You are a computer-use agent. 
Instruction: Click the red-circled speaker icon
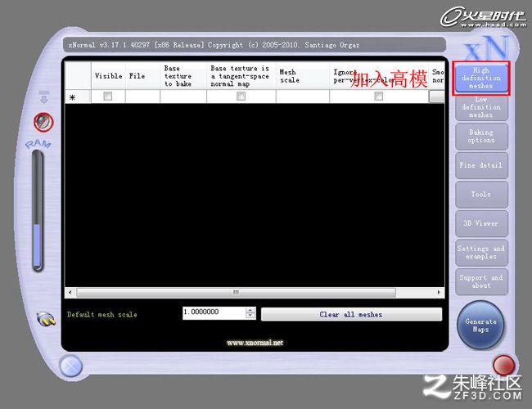click(x=43, y=122)
